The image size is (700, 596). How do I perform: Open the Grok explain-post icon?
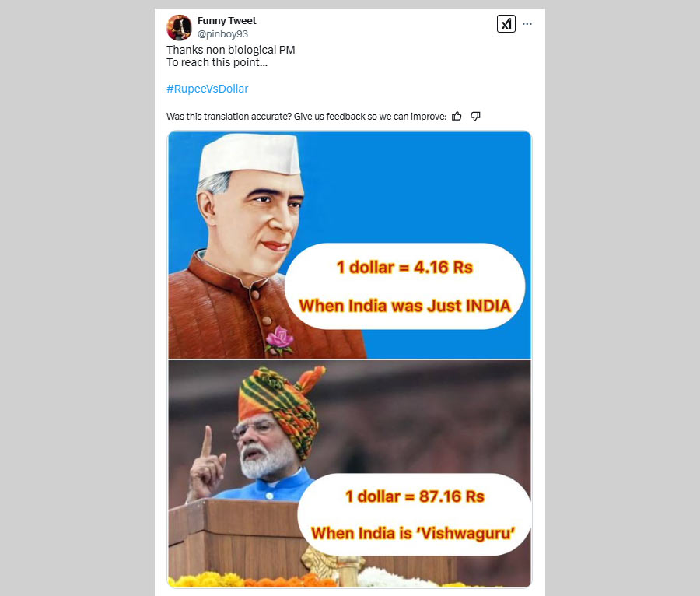pos(506,23)
